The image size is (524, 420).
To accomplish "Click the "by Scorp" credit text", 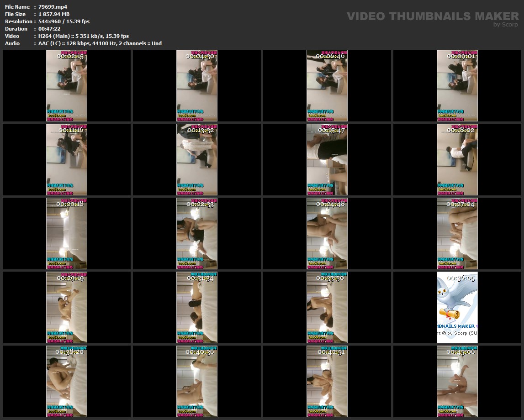I will click(x=506, y=25).
